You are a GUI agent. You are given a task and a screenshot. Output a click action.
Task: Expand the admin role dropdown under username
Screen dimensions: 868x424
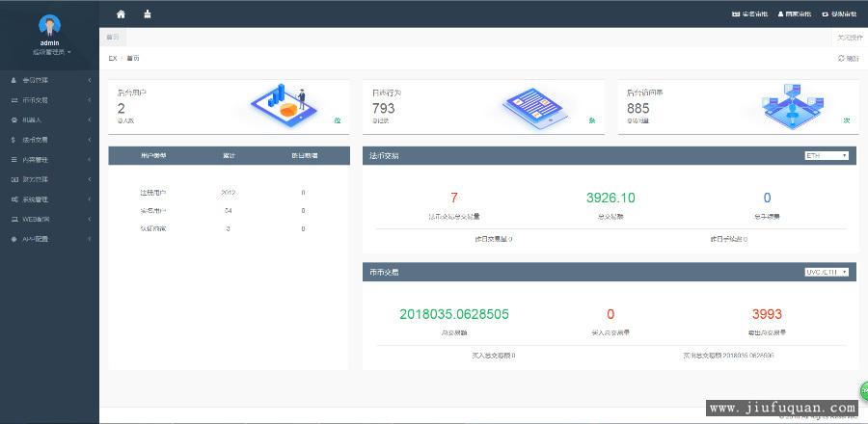(51, 51)
